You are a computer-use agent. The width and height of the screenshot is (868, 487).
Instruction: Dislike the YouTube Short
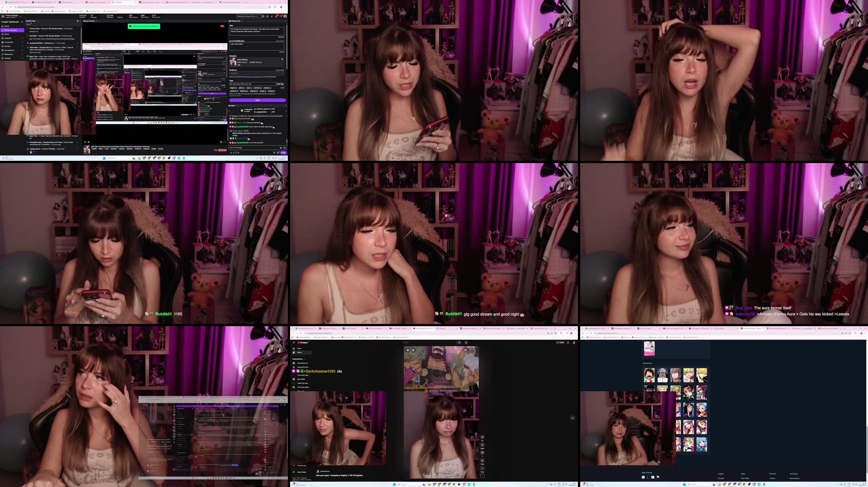click(482, 445)
